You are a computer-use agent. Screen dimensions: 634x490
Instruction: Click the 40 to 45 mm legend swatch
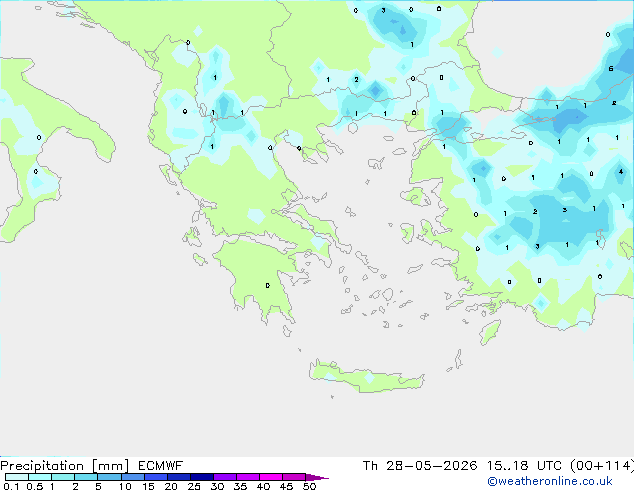(271, 477)
